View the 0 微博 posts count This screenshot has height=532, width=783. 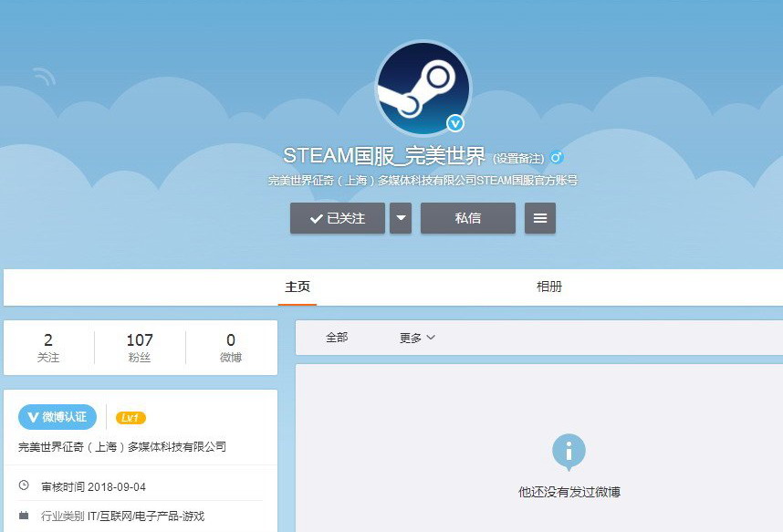pyautogui.click(x=231, y=348)
